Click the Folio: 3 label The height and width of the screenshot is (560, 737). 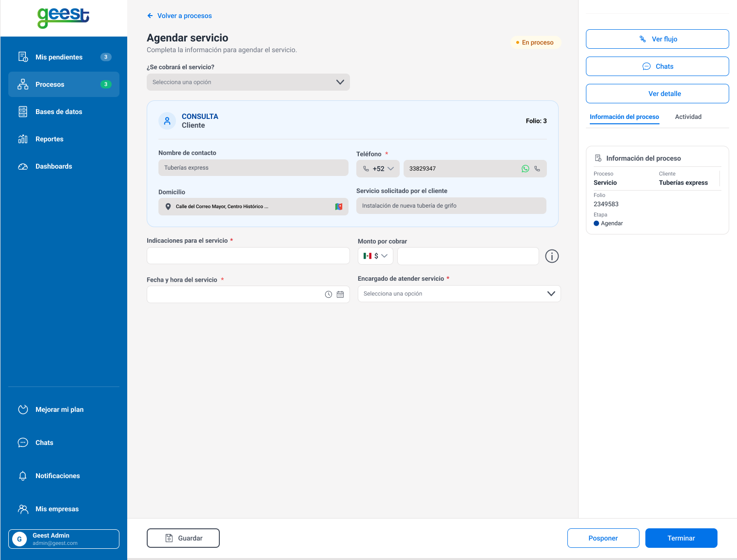tap(536, 121)
